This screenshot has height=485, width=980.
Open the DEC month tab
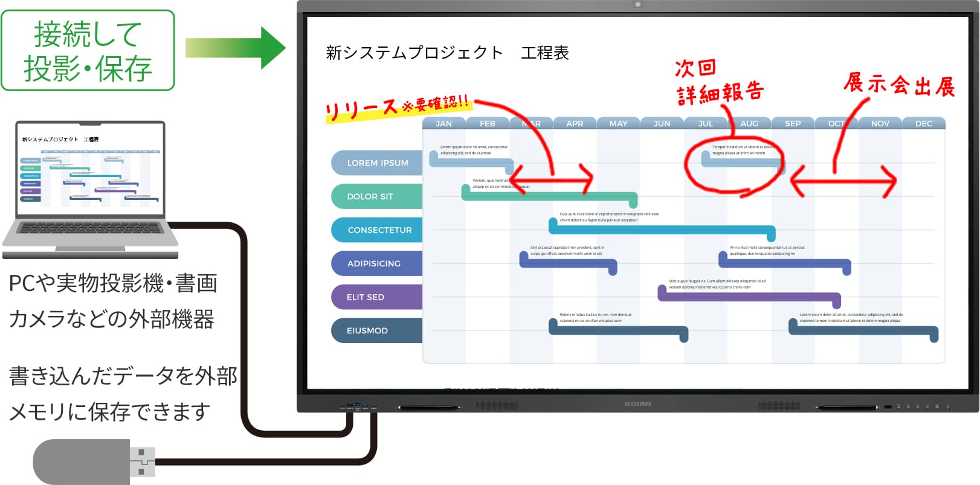pyautogui.click(x=924, y=123)
